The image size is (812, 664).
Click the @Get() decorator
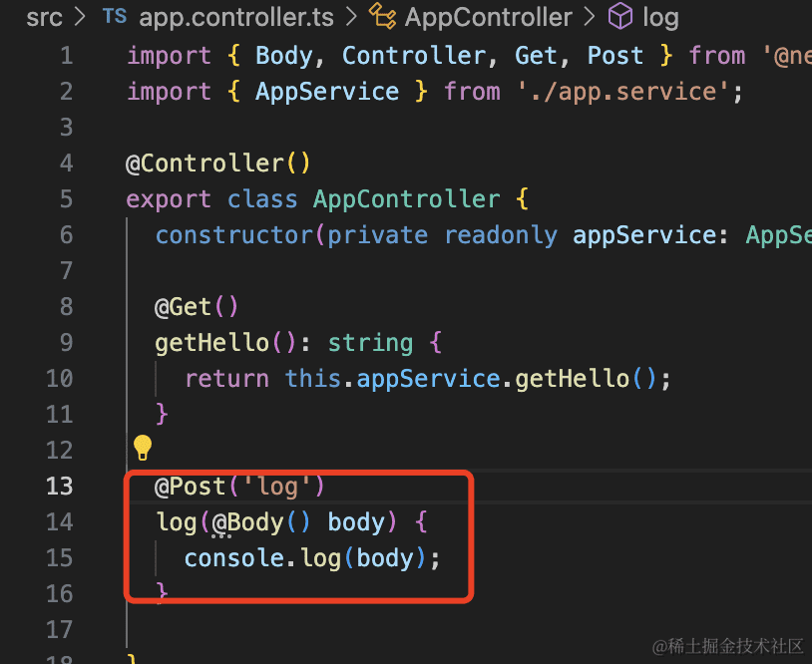(x=197, y=307)
